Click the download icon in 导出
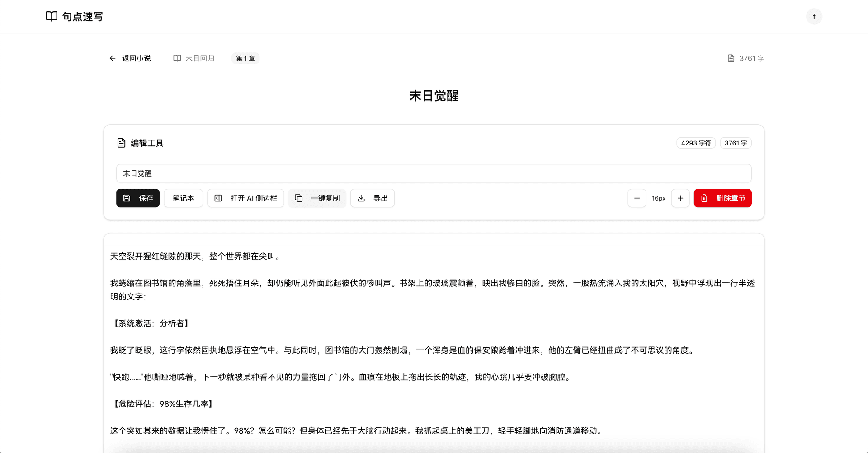This screenshot has height=453, width=868. click(x=361, y=198)
